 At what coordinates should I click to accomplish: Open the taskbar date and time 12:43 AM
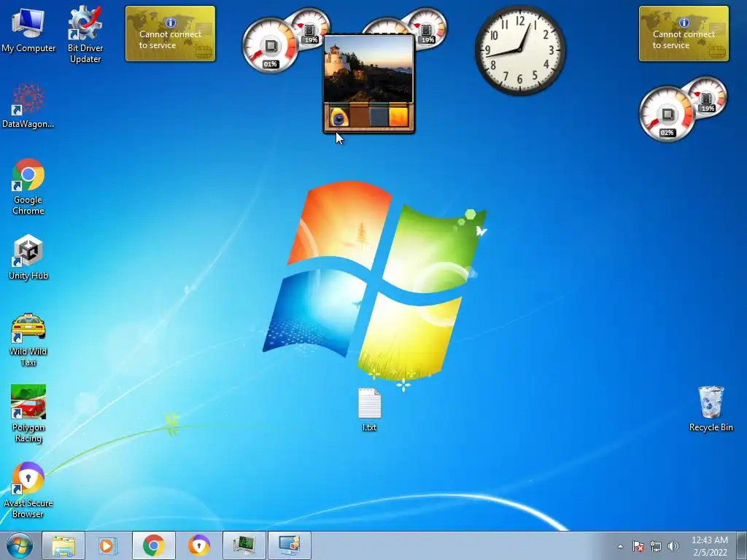coord(709,545)
